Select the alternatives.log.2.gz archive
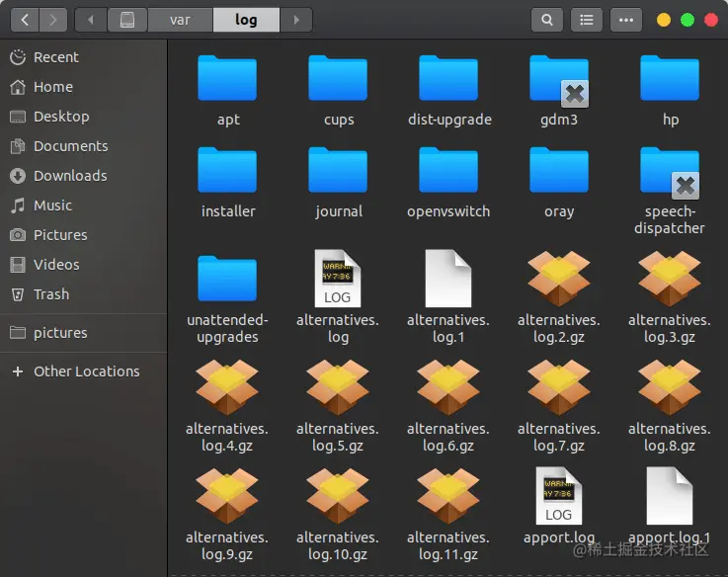728x577 pixels. 559,297
